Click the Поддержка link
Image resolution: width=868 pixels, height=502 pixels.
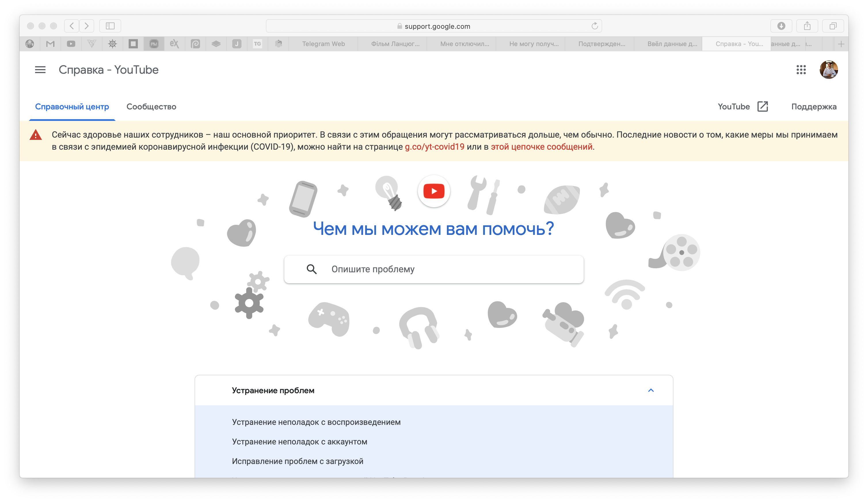814,107
